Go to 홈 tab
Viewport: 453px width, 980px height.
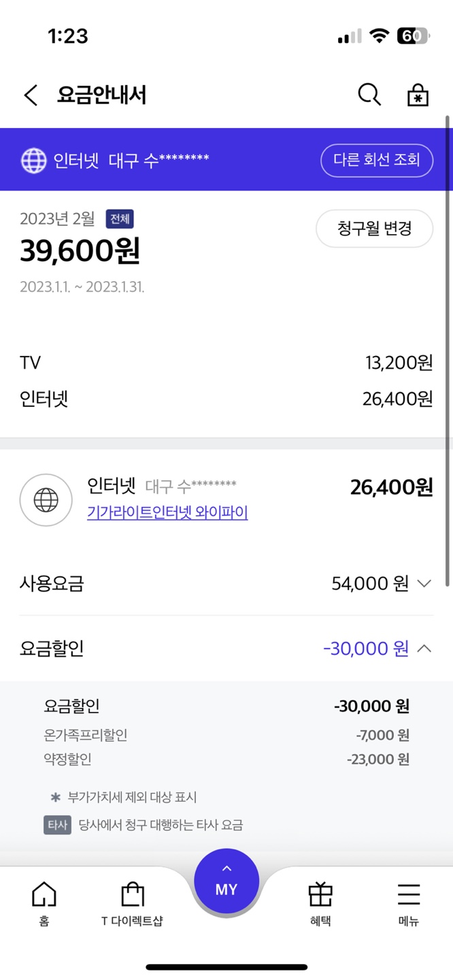point(44,903)
